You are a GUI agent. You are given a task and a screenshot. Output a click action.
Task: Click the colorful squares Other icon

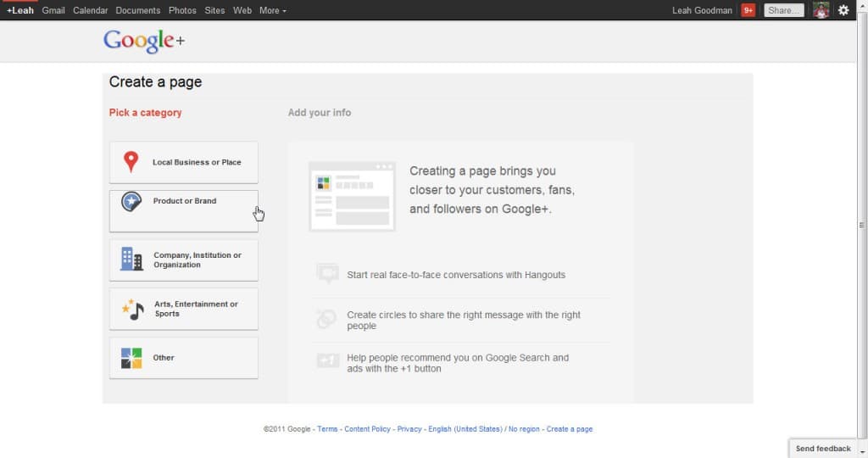[131, 358]
